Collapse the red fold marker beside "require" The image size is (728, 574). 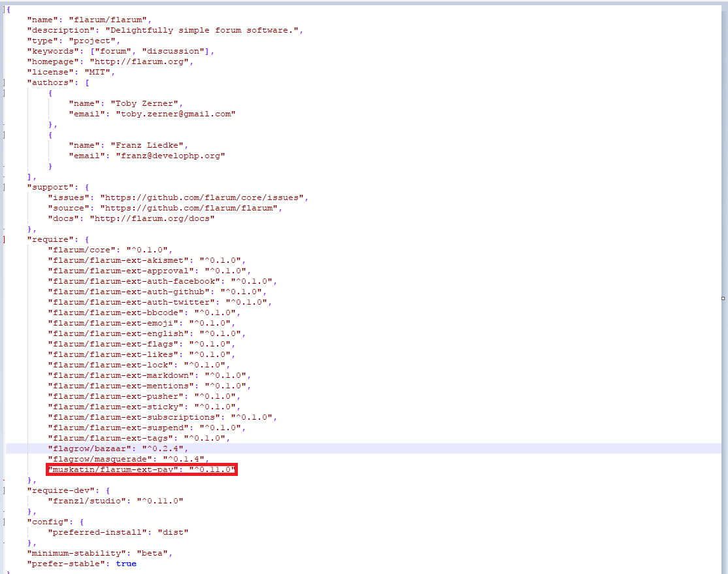pyautogui.click(x=4, y=240)
